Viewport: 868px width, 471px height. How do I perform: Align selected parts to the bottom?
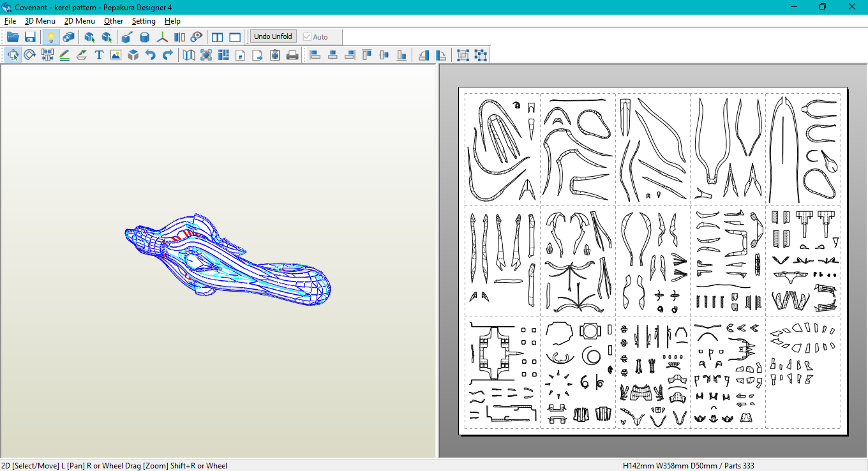[x=401, y=55]
